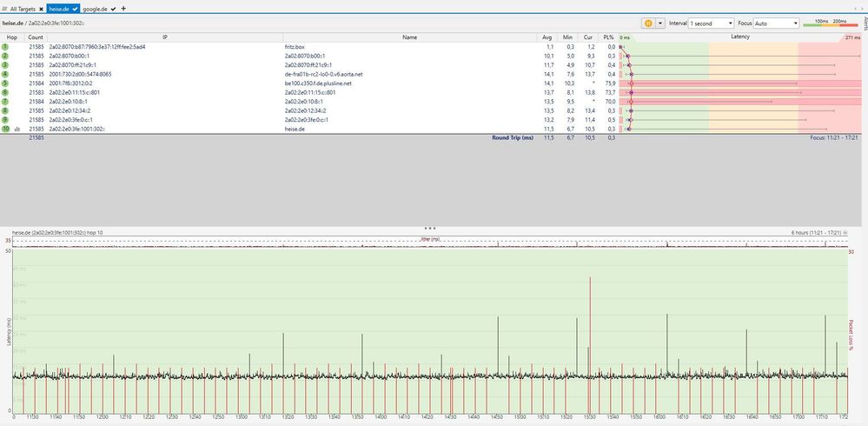This screenshot has height=426, width=868.
Task: Open the dropdown arrow beside the pause button
Action: [660, 23]
